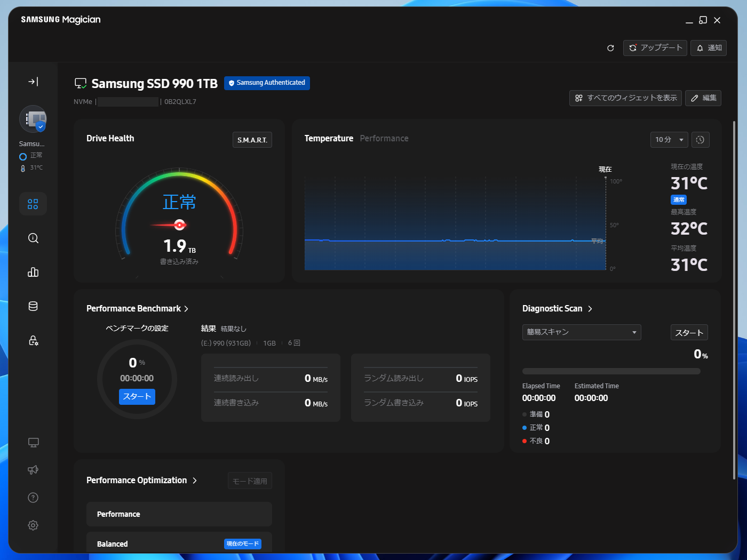Screen dimensions: 747x560
Task: Click the アップデート update button
Action: [x=655, y=48]
